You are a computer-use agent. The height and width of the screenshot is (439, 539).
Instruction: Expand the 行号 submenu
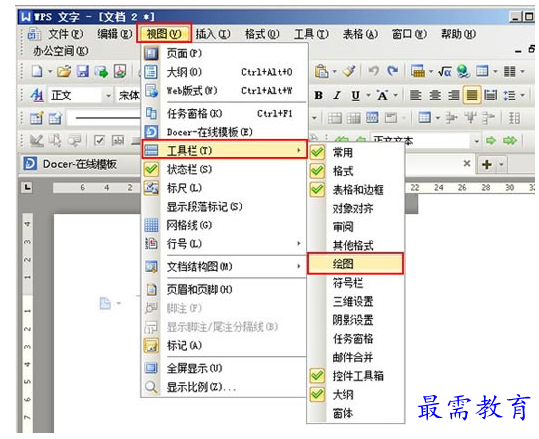pyautogui.click(x=224, y=244)
